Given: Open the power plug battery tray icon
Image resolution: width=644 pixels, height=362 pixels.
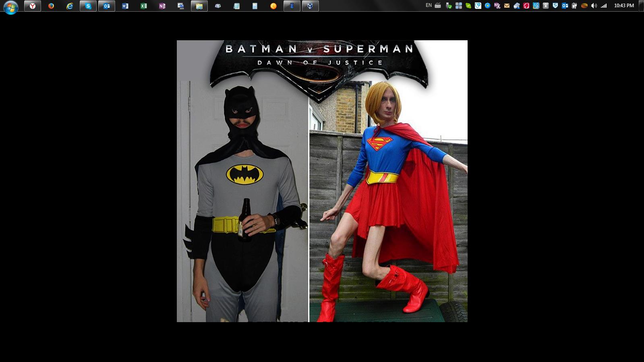Looking at the screenshot, I should click(x=575, y=6).
